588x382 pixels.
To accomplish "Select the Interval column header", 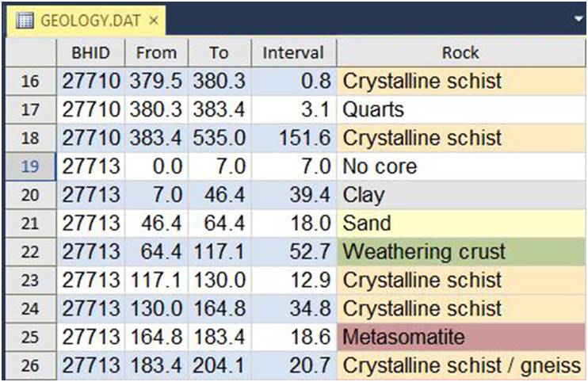I will click(294, 52).
